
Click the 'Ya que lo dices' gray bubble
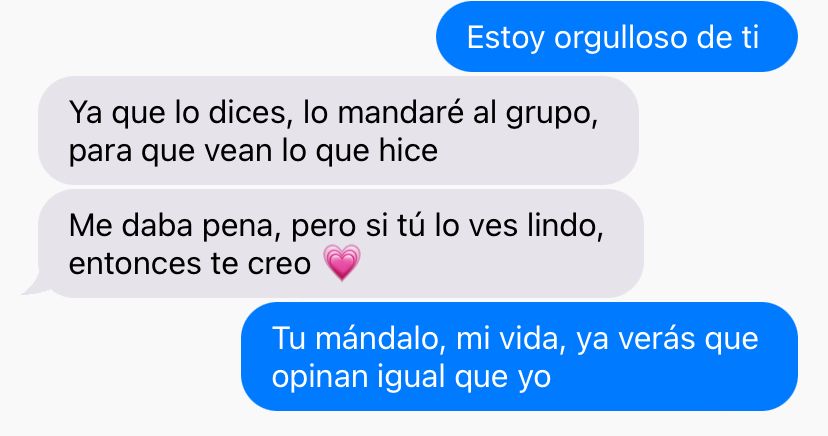pyautogui.click(x=338, y=130)
